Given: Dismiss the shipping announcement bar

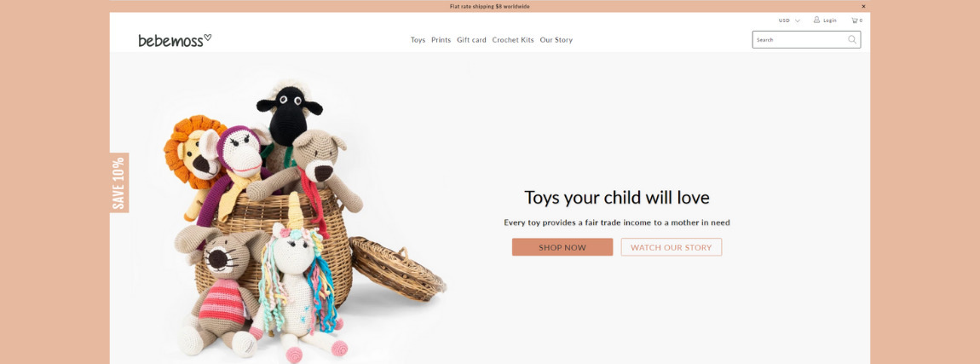Looking at the screenshot, I should 864,6.
